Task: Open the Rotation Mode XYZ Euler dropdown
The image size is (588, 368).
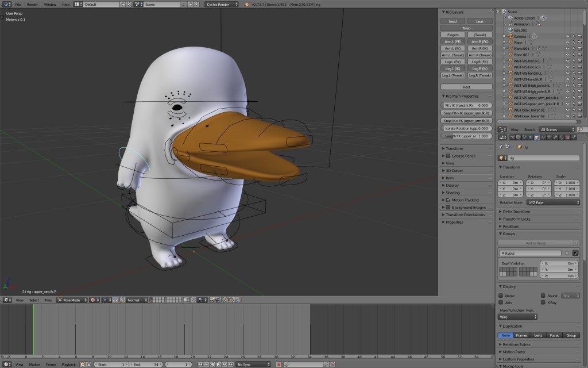Action: (x=552, y=202)
